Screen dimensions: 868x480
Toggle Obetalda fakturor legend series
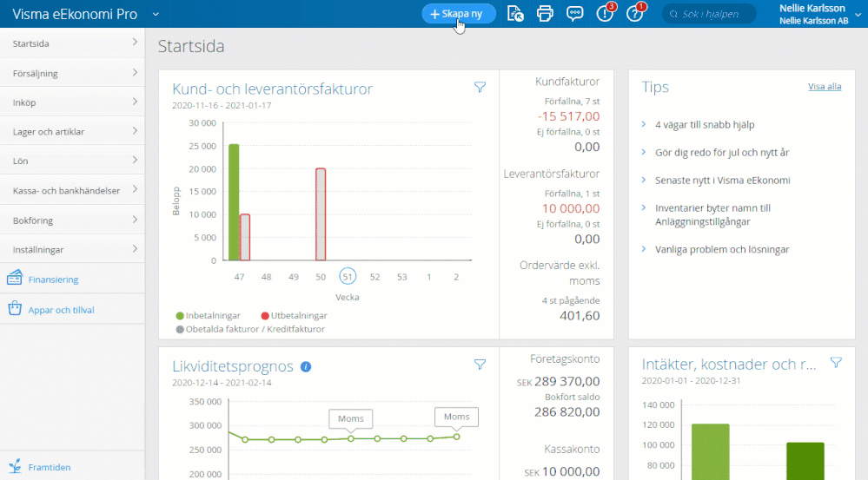[249, 329]
